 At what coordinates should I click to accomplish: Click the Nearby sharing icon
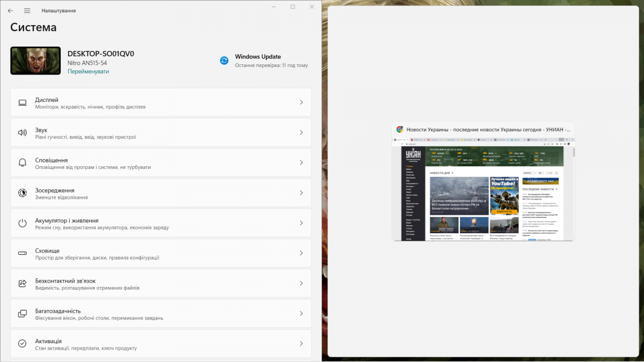[23, 283]
